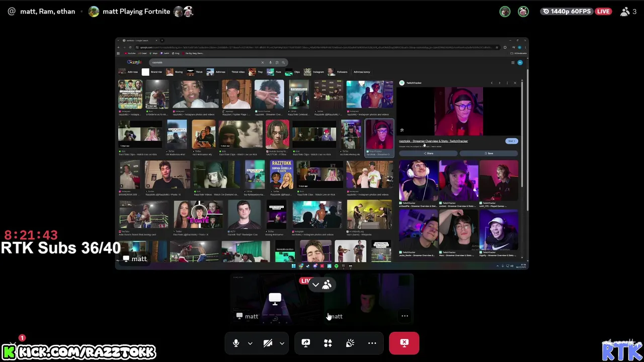The height and width of the screenshot is (362, 644).
Task: Close the image preview panel
Action: [x=515, y=83]
